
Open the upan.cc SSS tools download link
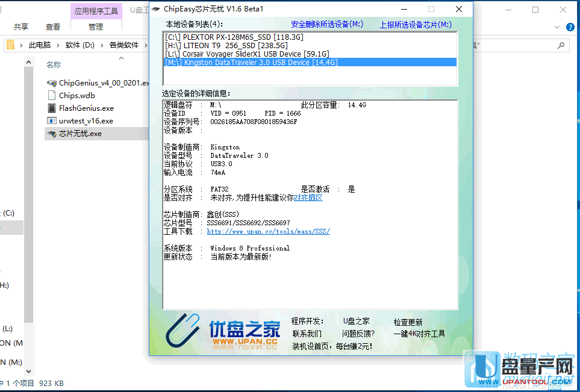(268, 231)
